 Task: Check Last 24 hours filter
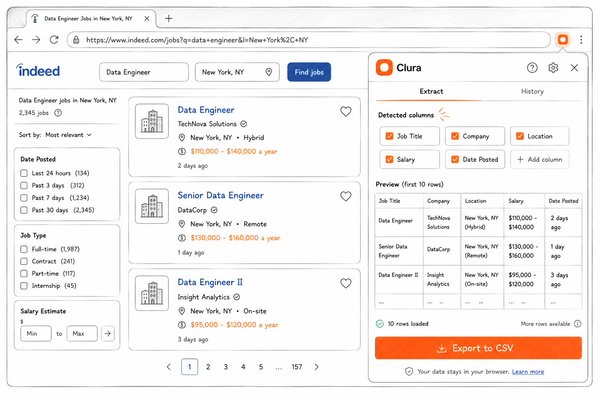(24, 173)
